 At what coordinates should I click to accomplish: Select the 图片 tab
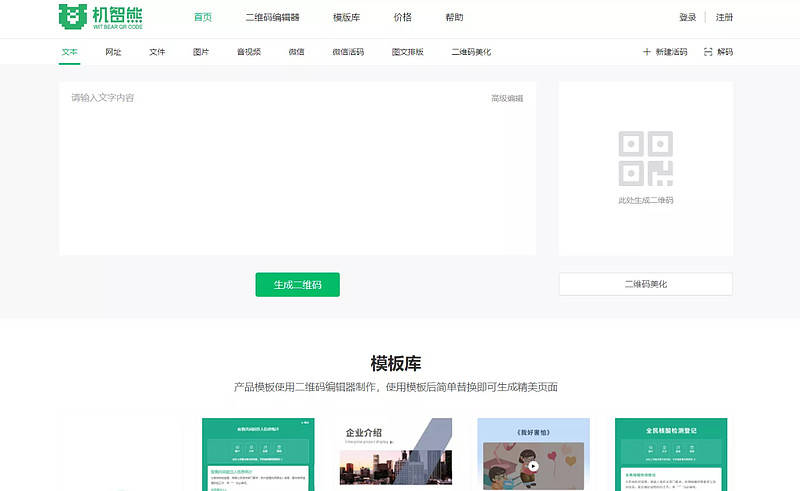(x=201, y=52)
